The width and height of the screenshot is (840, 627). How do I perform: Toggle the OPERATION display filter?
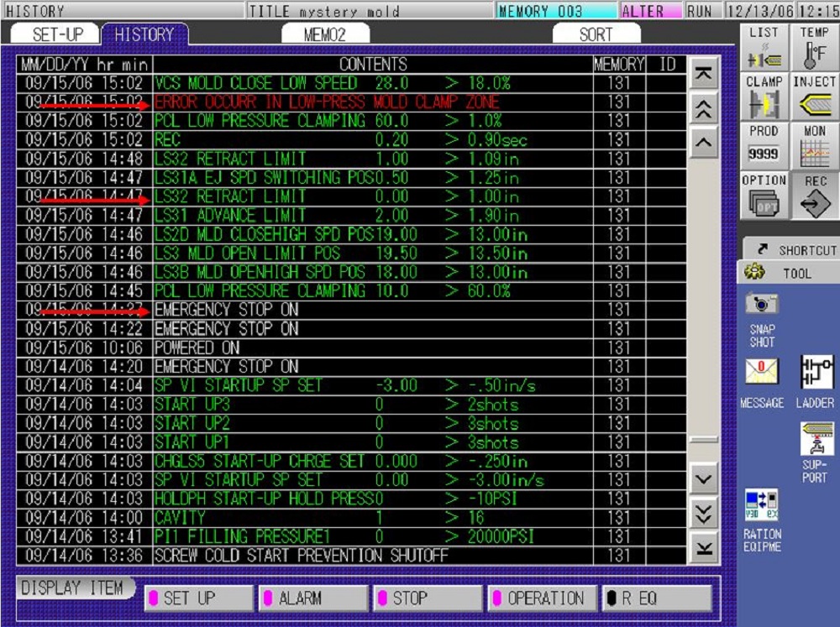tap(543, 598)
